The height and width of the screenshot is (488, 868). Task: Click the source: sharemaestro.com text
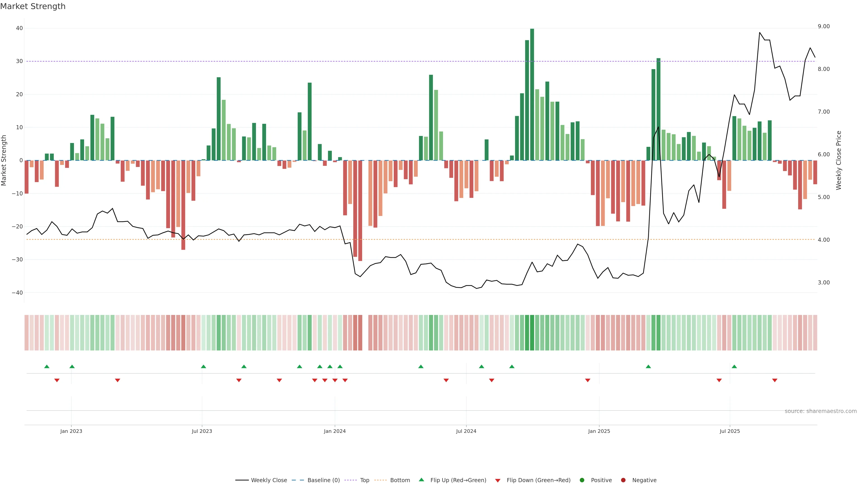pyautogui.click(x=821, y=411)
